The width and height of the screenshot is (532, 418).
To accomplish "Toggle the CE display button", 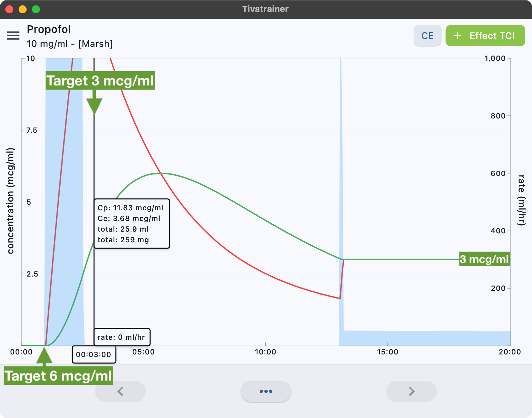I will pyautogui.click(x=427, y=36).
